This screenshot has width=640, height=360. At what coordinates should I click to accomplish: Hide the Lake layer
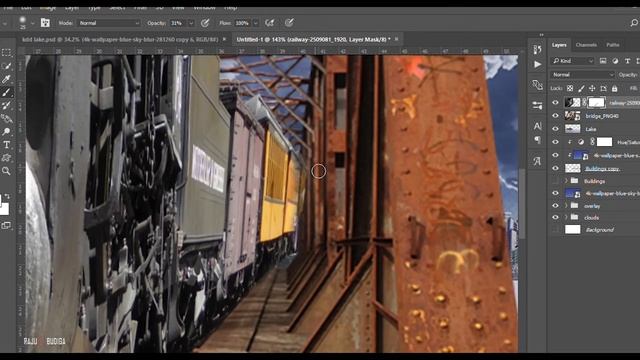556,129
